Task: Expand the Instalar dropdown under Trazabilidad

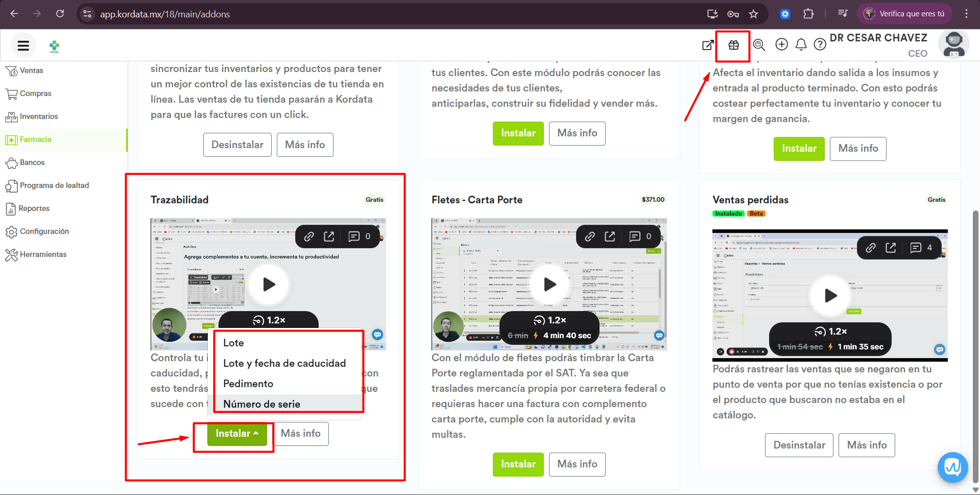Action: coord(237,434)
